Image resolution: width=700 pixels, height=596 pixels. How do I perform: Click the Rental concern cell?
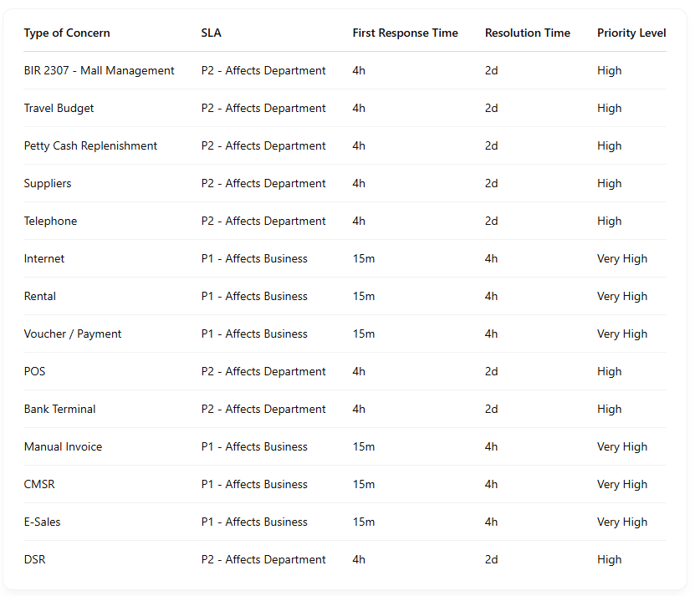tap(40, 297)
